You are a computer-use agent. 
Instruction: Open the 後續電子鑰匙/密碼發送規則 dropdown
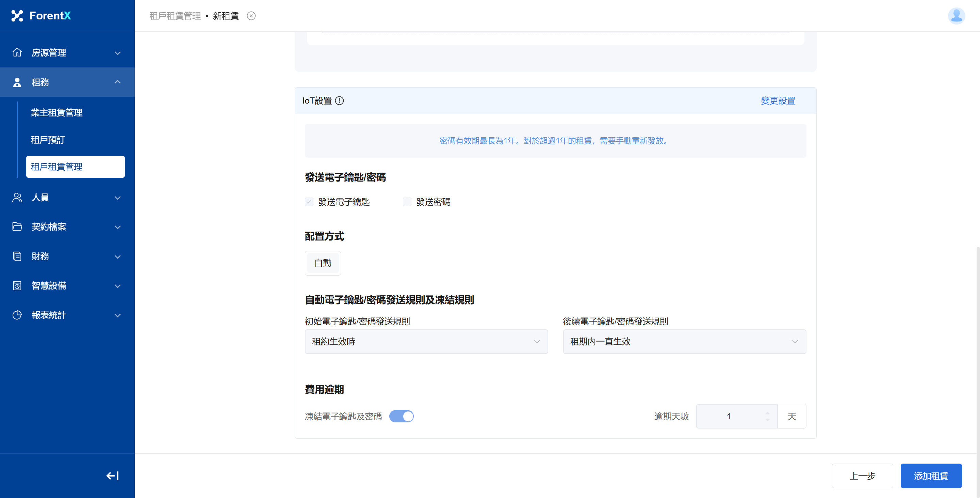684,342
